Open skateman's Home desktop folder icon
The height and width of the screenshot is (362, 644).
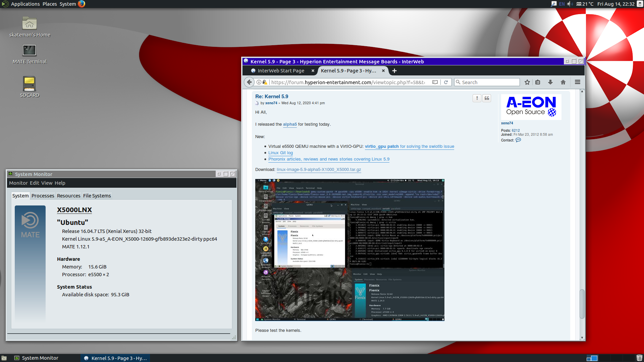point(30,23)
